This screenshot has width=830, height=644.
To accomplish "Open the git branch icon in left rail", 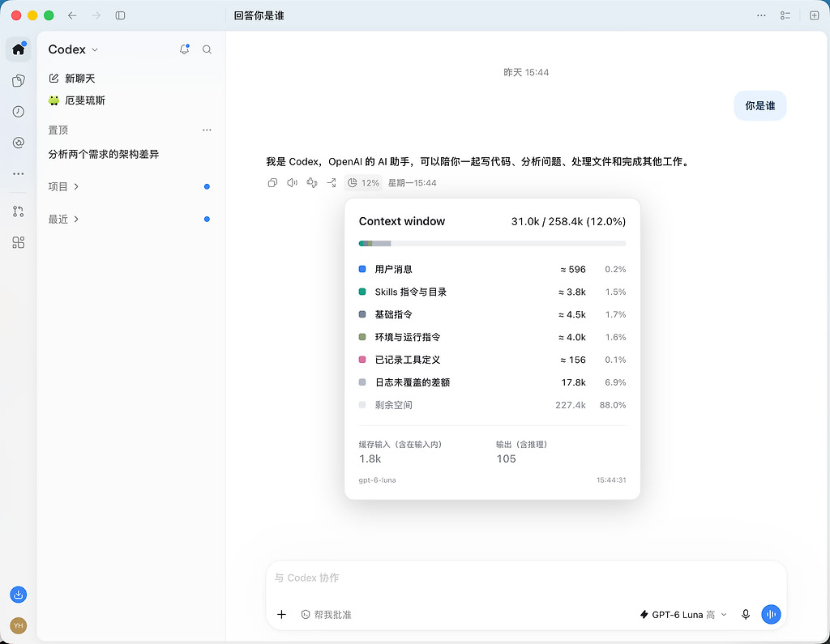I will [19, 211].
